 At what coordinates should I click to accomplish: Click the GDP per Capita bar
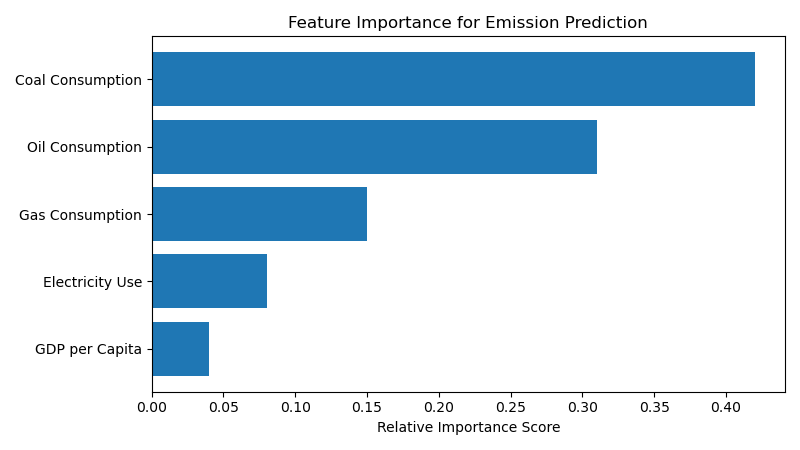click(x=180, y=349)
